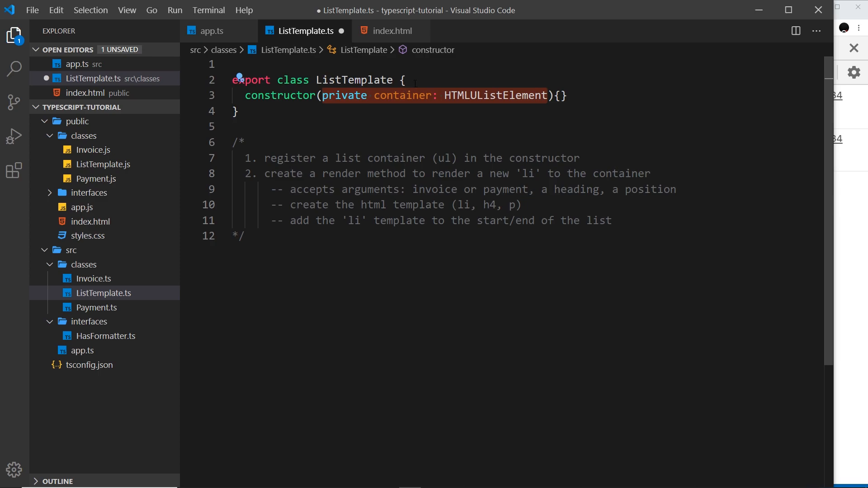Open the Extensions view
Image resolution: width=868 pixels, height=488 pixels.
point(14,170)
